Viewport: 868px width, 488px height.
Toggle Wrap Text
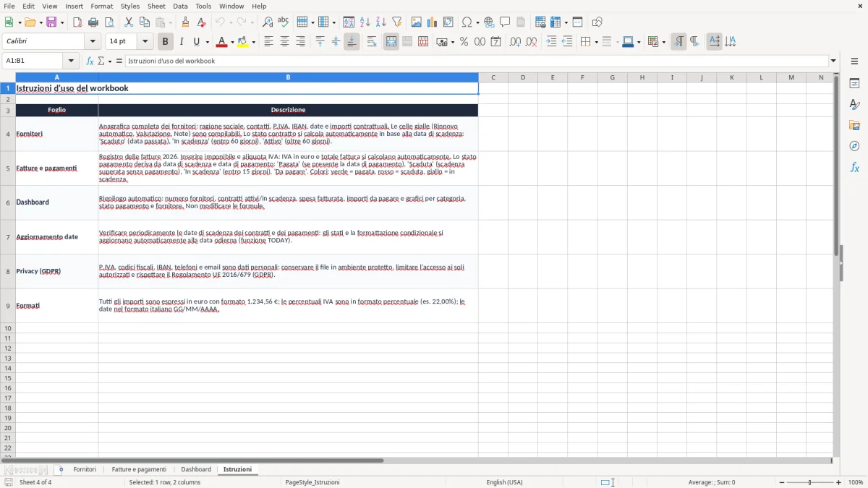372,42
